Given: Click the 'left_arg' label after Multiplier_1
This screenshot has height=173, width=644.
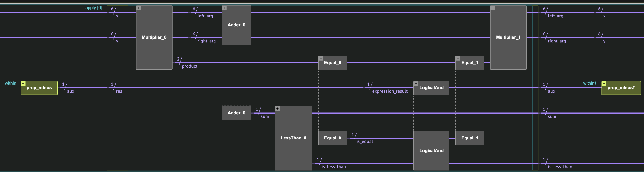Looking at the screenshot, I should click(x=555, y=16).
